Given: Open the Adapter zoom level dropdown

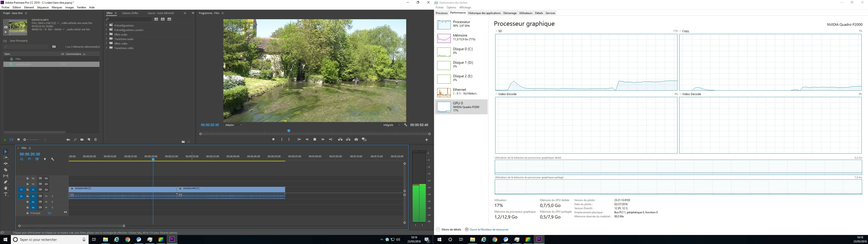Looking at the screenshot, I should coord(234,125).
